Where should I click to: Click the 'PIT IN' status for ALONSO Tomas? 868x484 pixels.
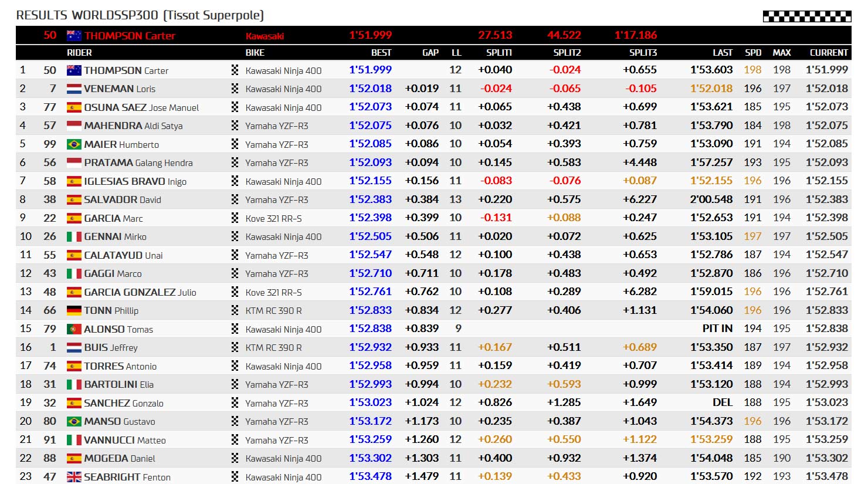717,329
